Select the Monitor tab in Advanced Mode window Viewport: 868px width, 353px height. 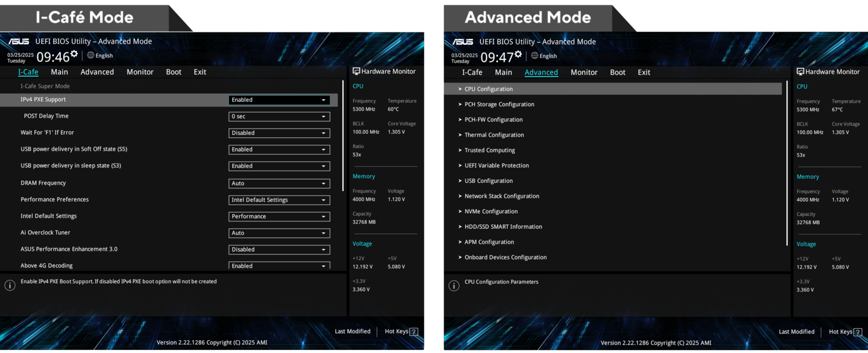point(584,72)
